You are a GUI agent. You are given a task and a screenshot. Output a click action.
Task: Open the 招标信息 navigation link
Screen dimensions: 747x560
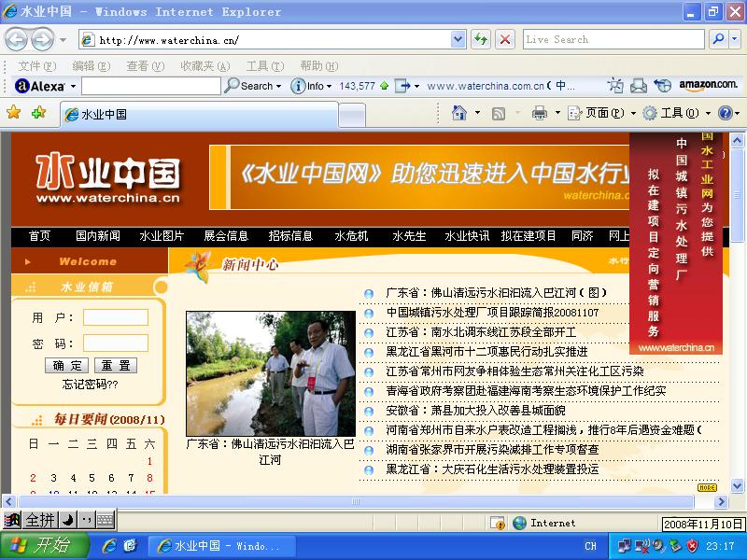[x=290, y=236]
